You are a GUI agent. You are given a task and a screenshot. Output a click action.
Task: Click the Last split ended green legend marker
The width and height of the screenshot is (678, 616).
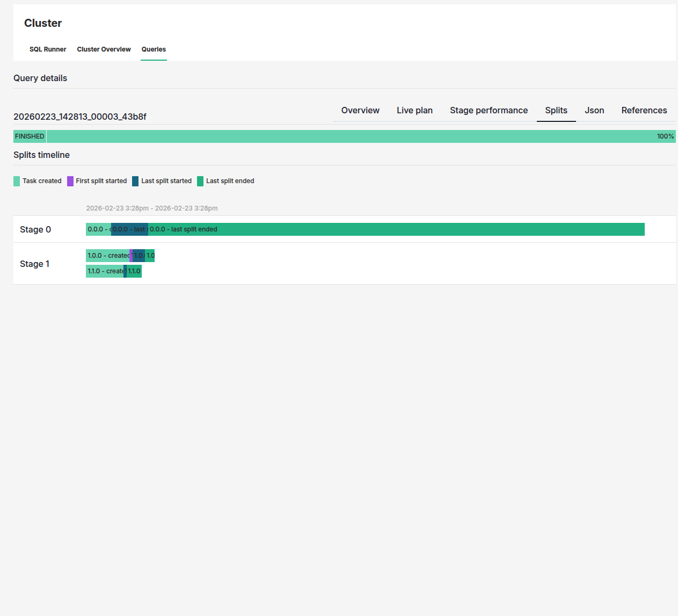pos(201,181)
